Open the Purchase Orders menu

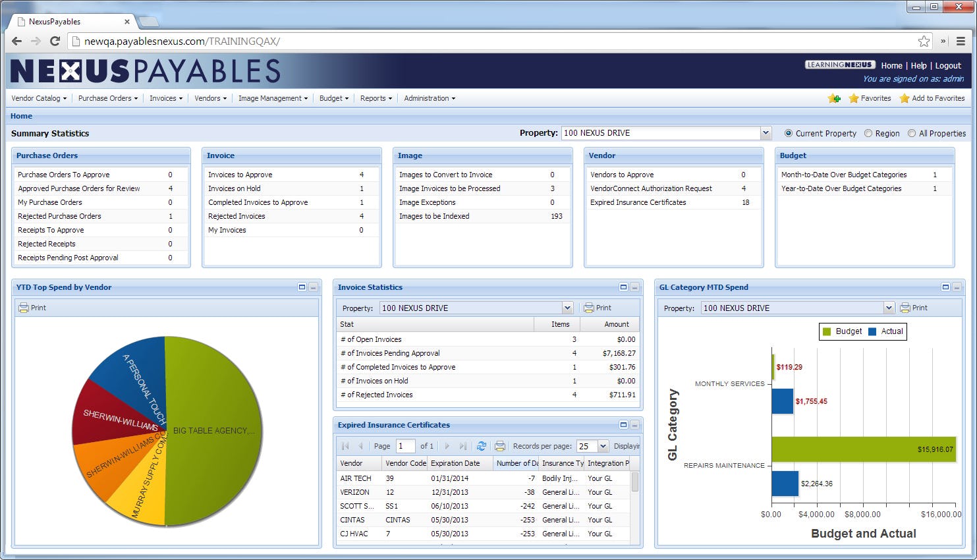108,98
